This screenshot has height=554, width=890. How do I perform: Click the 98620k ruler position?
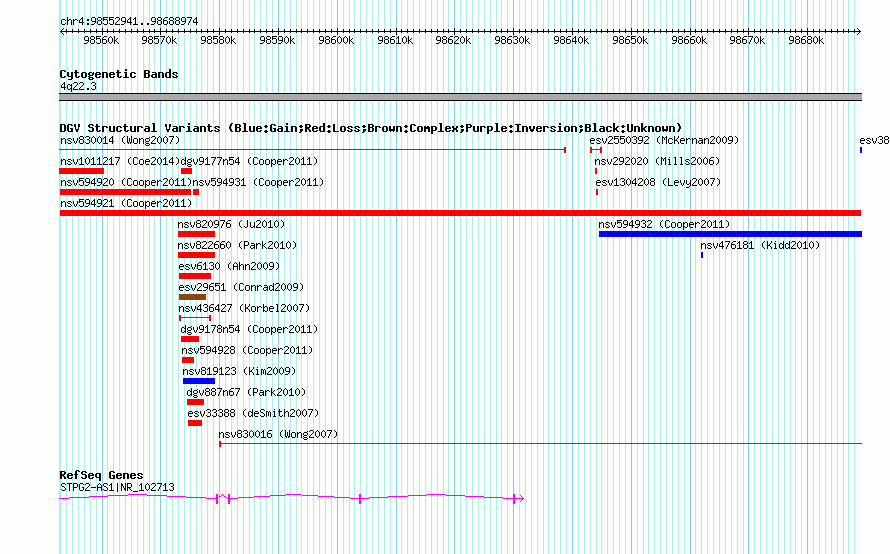pos(453,40)
